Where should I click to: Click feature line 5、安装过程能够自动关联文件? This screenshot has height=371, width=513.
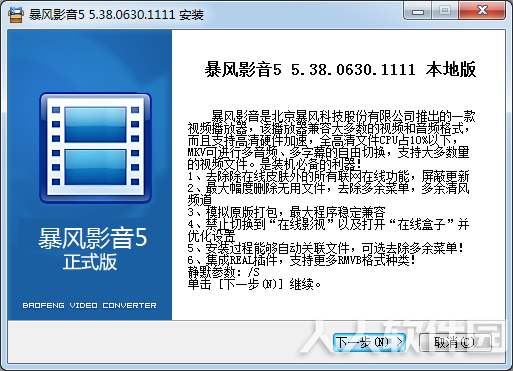[x=326, y=248]
